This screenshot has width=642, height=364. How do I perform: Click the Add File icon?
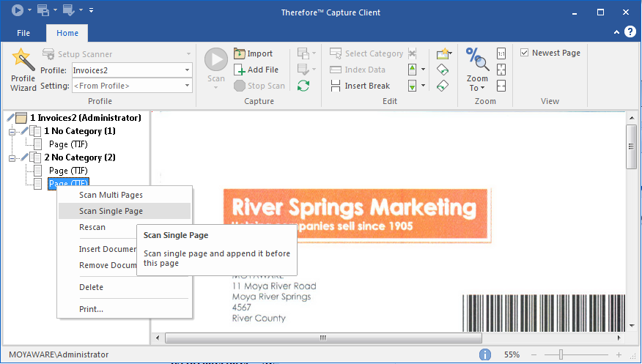[240, 70]
